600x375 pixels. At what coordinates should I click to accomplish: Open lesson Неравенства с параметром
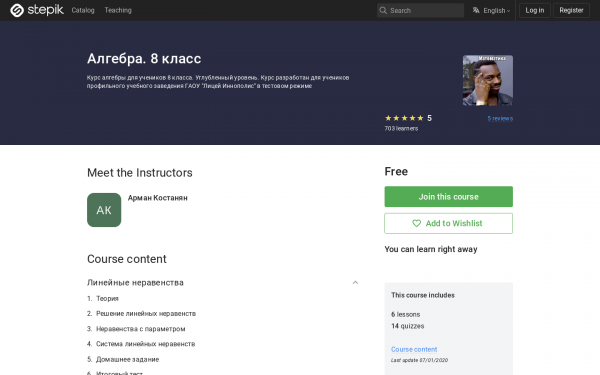140,329
